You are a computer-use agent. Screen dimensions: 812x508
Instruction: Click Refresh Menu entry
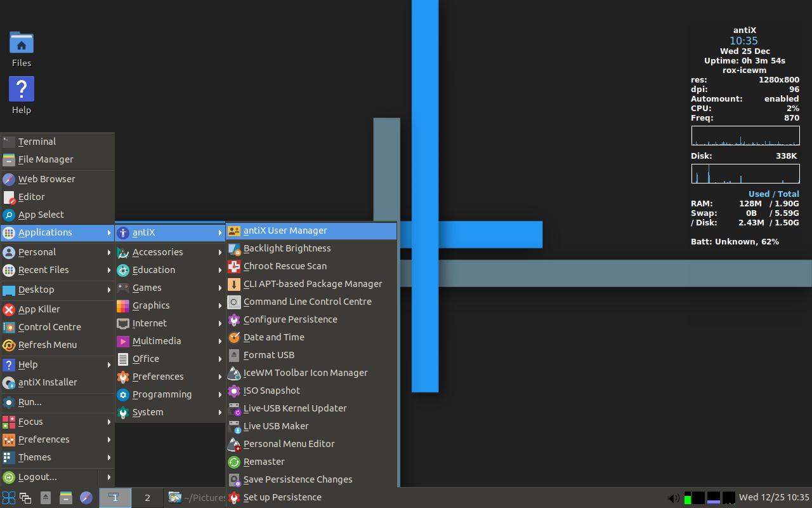tap(58, 345)
